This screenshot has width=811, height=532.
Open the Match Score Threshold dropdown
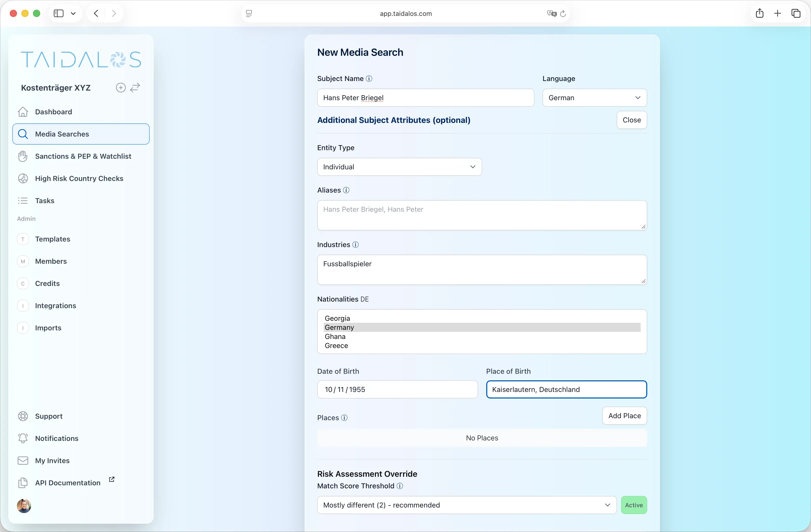click(467, 505)
